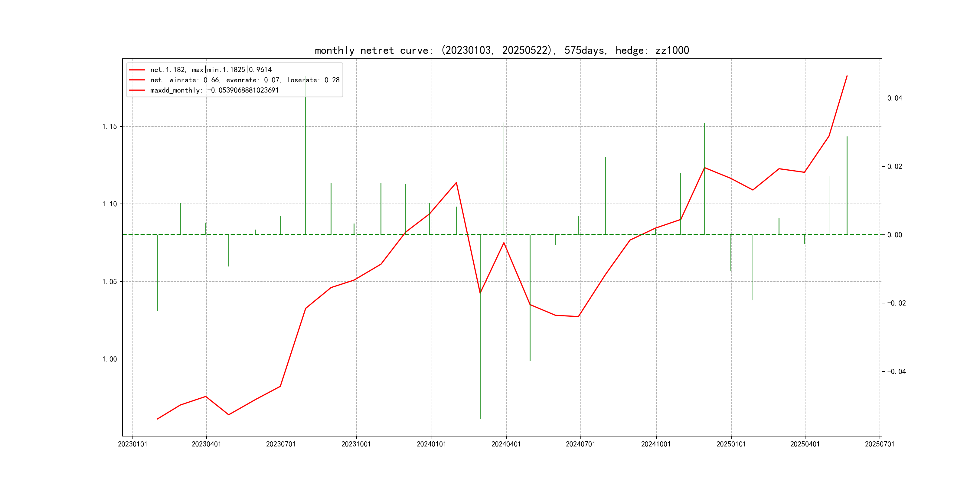Click the red line swatch beside maxdd_monthly
Screen dimensions: 980x490
[137, 90]
